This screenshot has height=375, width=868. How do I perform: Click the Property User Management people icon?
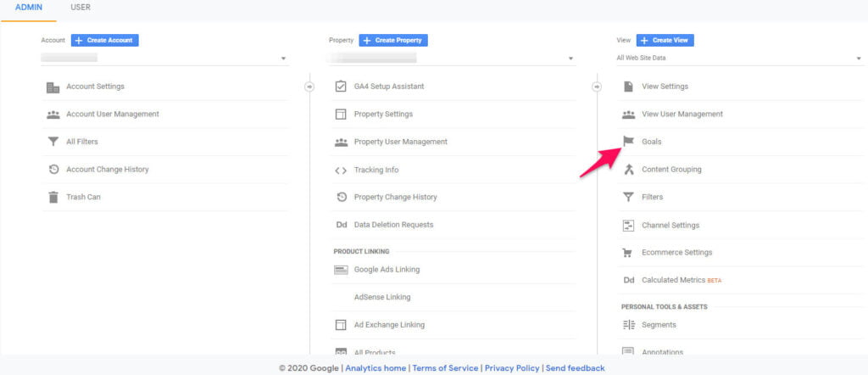point(341,143)
